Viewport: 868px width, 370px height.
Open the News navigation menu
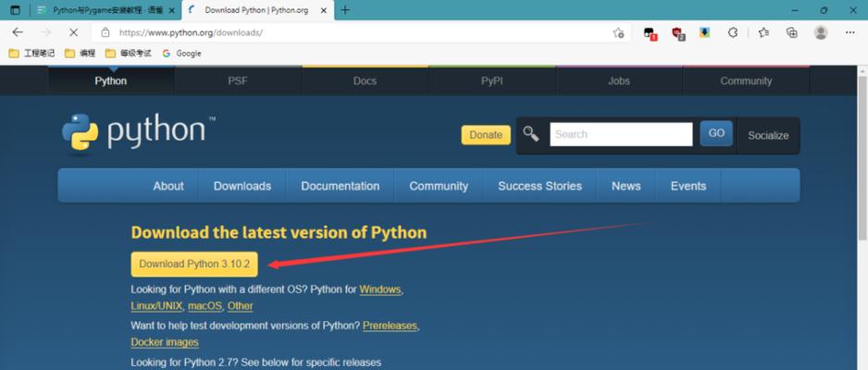point(626,186)
